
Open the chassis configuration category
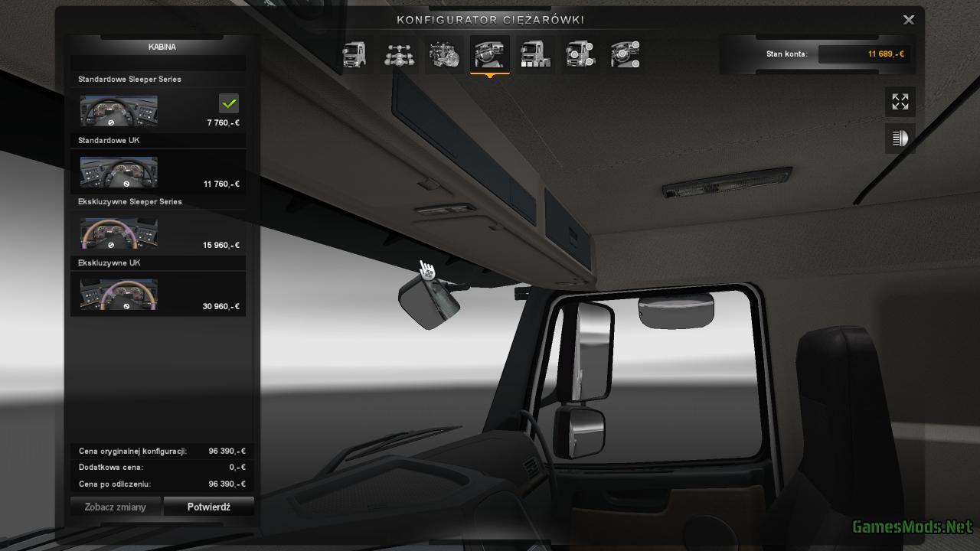[399, 55]
